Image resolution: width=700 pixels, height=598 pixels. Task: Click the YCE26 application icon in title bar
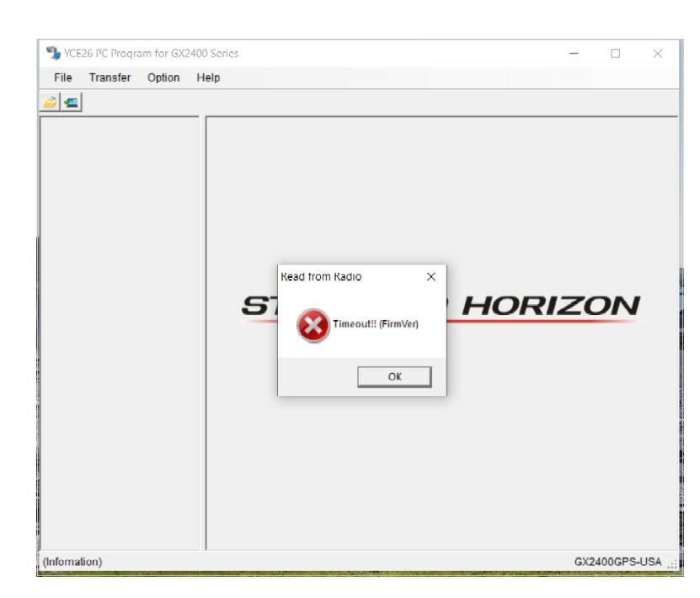coord(53,53)
